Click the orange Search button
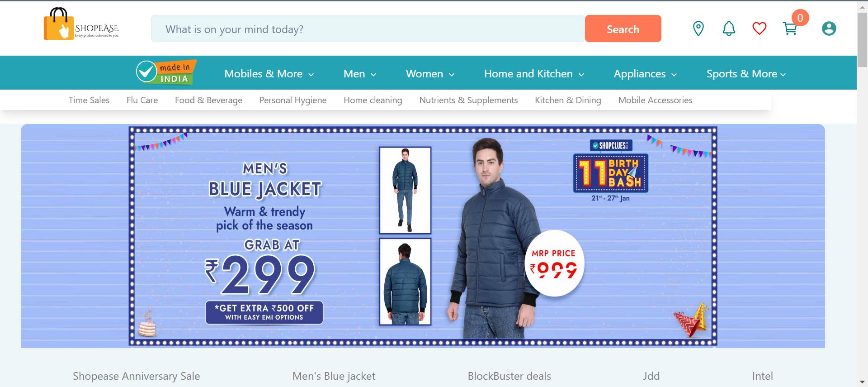The height and width of the screenshot is (387, 868). pos(623,29)
